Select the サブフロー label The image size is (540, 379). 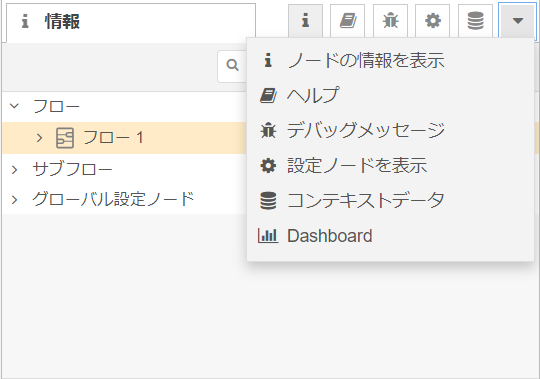[72, 169]
